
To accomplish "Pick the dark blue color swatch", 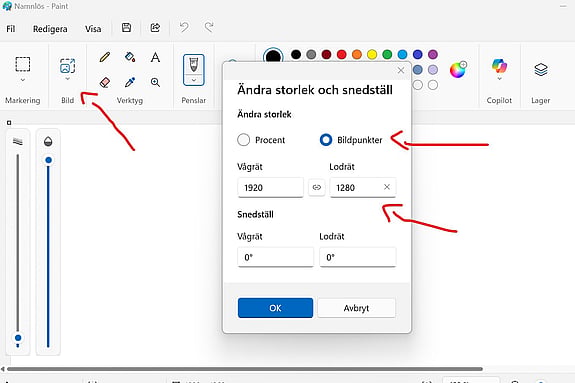I will [x=418, y=55].
